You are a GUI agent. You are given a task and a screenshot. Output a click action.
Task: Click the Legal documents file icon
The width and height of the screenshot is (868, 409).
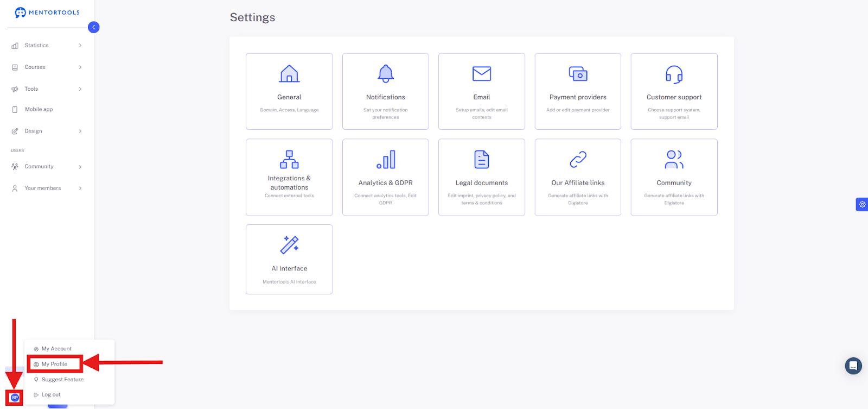coord(482,160)
